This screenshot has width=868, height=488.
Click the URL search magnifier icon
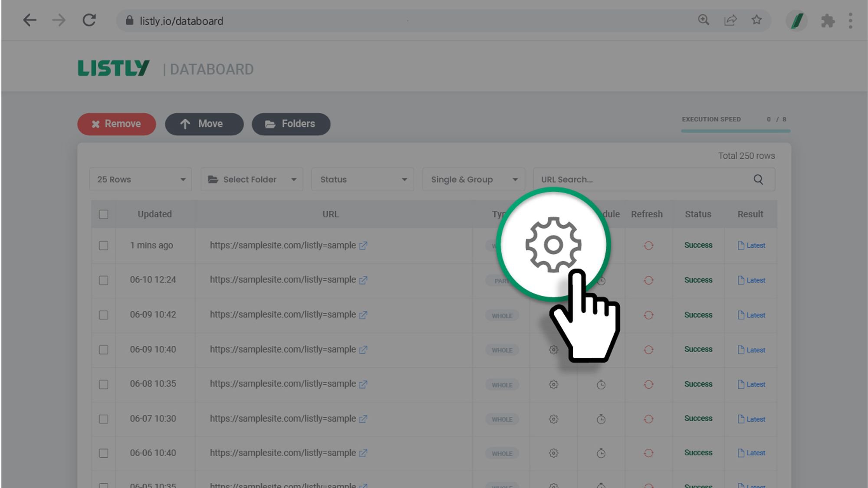[758, 180]
